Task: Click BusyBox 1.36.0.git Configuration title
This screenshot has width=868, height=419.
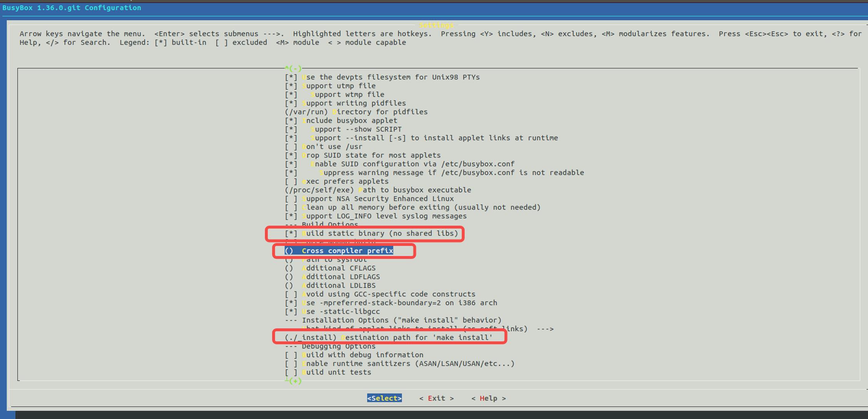Action: click(x=72, y=8)
